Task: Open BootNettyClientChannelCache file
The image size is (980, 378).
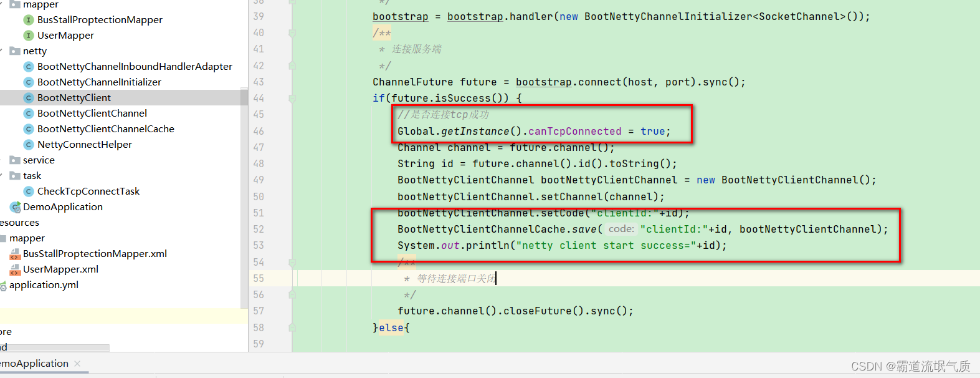Action: point(106,129)
